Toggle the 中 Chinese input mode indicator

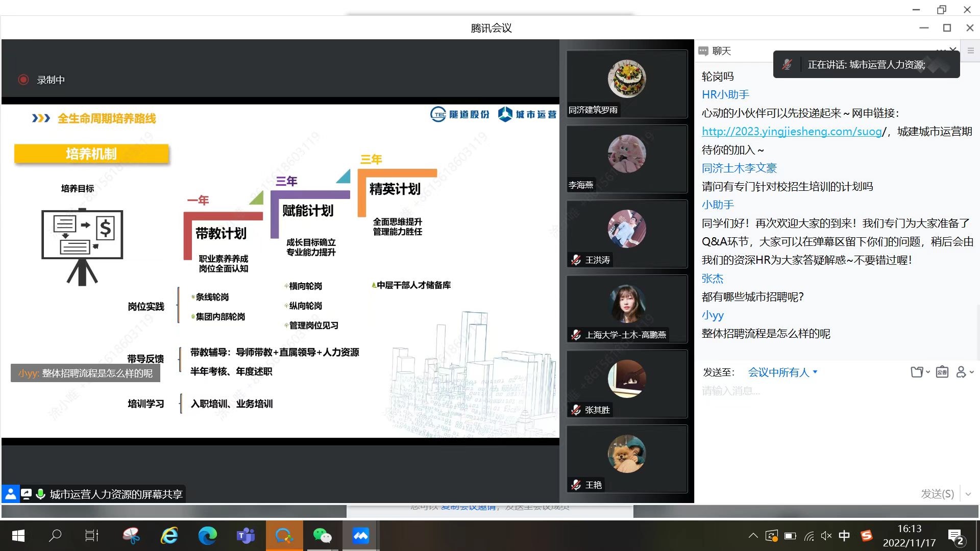pyautogui.click(x=844, y=536)
